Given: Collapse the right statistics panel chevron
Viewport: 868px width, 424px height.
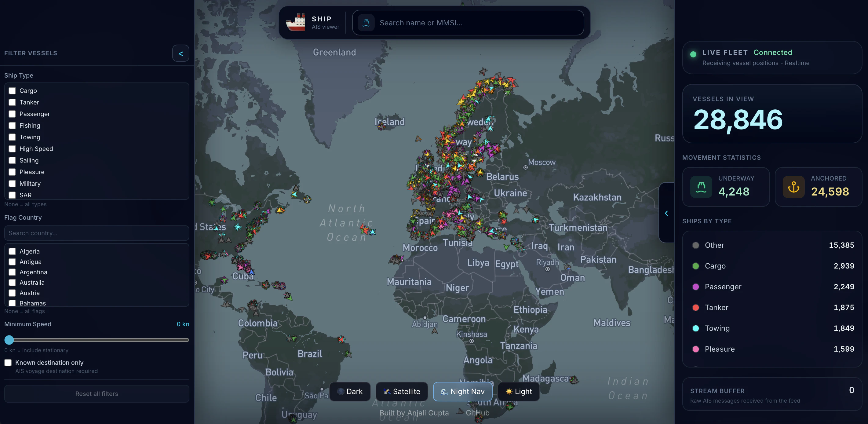Looking at the screenshot, I should pos(666,213).
